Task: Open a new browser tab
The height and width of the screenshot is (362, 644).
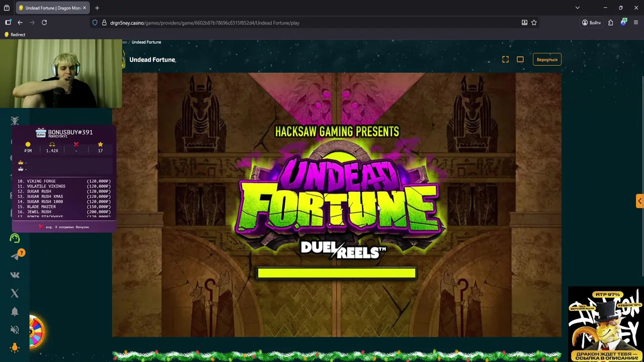Action: [97, 8]
